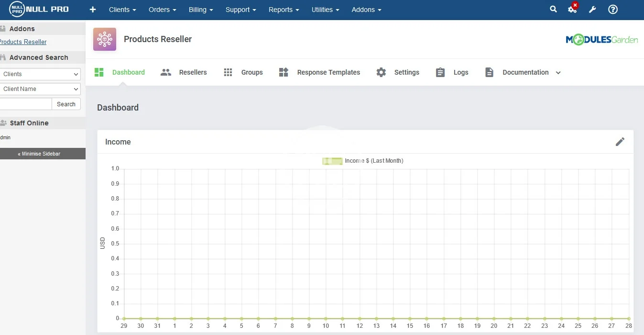
Task: Go to the Settings tab
Action: click(x=398, y=72)
